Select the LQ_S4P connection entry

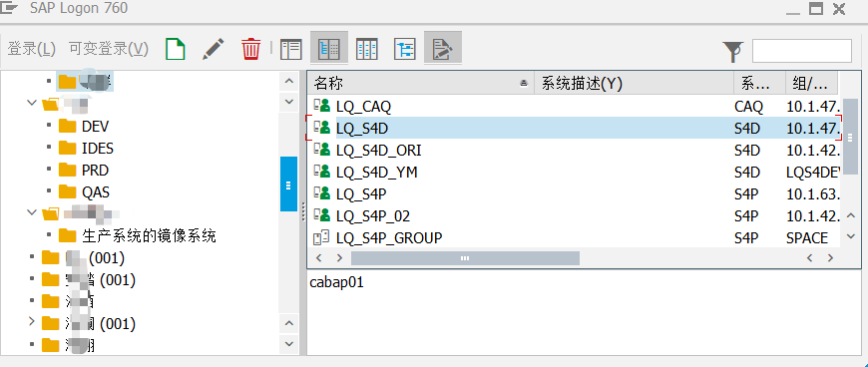pos(574,194)
